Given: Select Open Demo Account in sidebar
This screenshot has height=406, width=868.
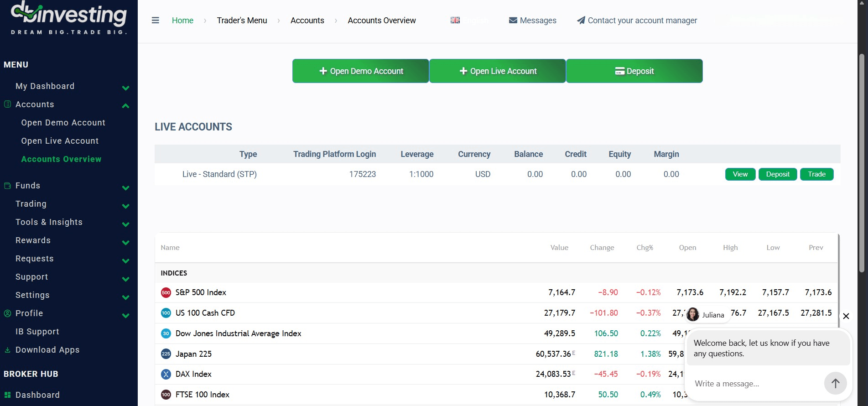Looking at the screenshot, I should (63, 123).
